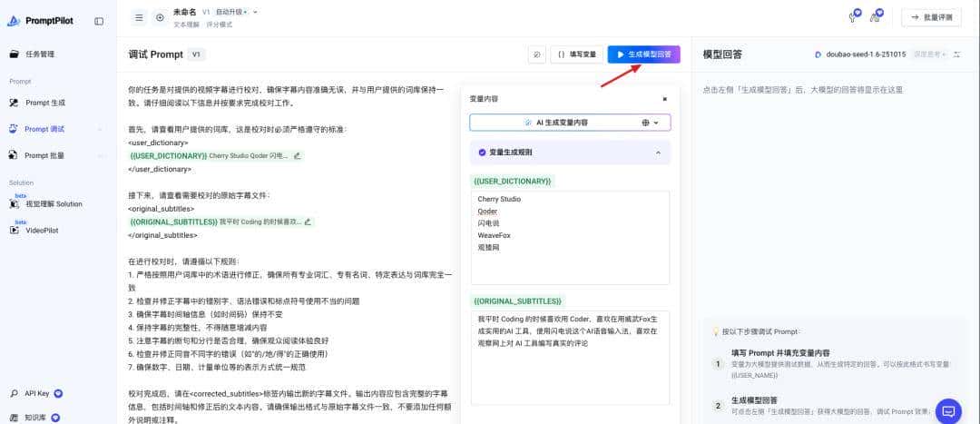This screenshot has width=980, height=424.
Task: Collapse the left sidebar panel
Action: (x=100, y=21)
